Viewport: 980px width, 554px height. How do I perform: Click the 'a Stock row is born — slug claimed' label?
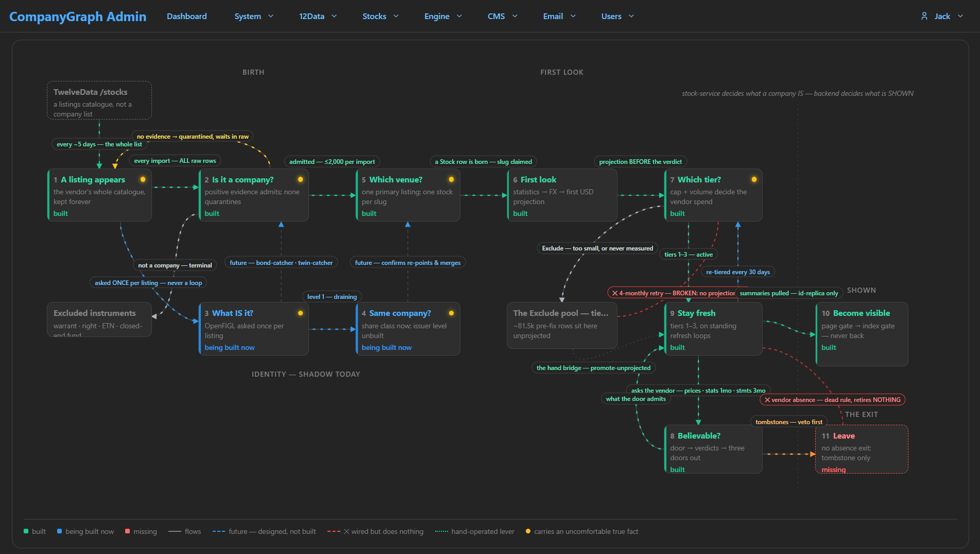tap(484, 162)
